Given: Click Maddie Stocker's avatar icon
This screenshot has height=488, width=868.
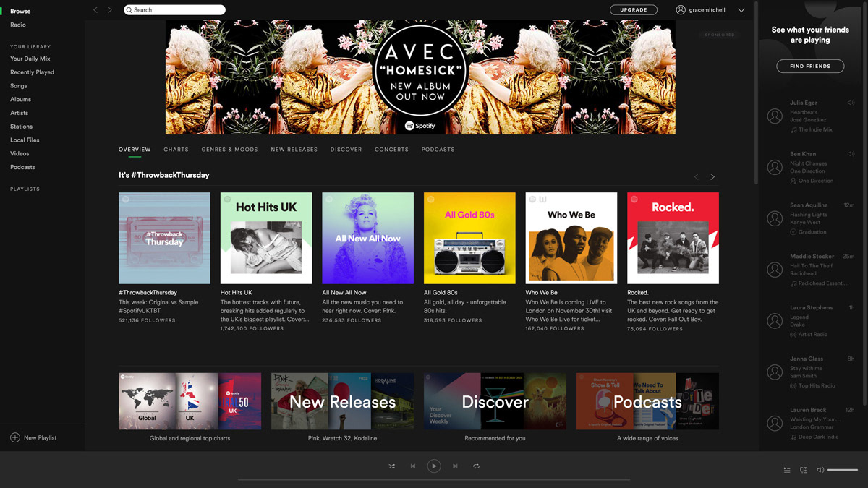Looking at the screenshot, I should tap(775, 270).
